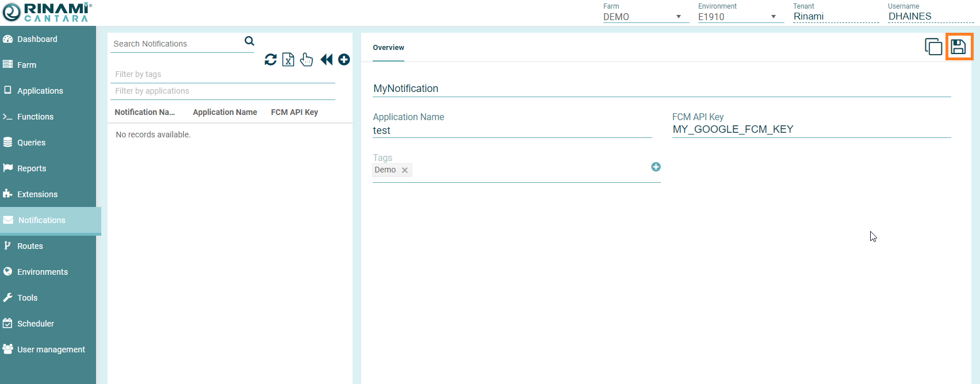The image size is (980, 384).
Task: Click the FCM API Key input field
Action: [811, 129]
